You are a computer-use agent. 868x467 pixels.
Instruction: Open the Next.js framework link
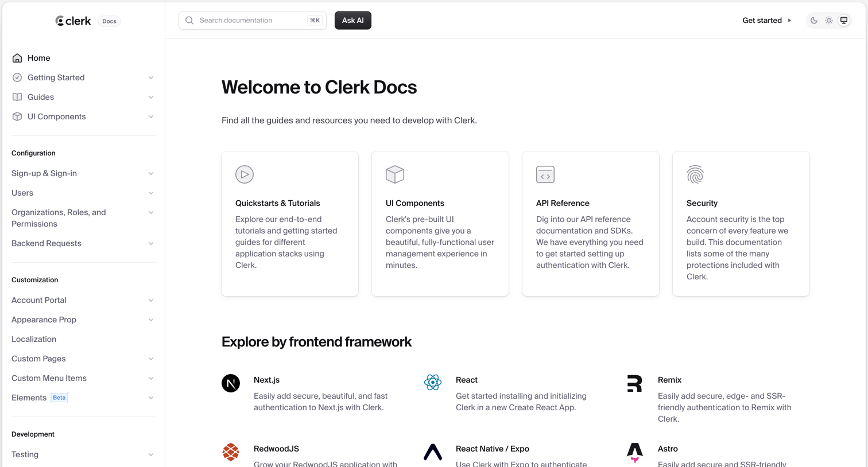point(266,380)
